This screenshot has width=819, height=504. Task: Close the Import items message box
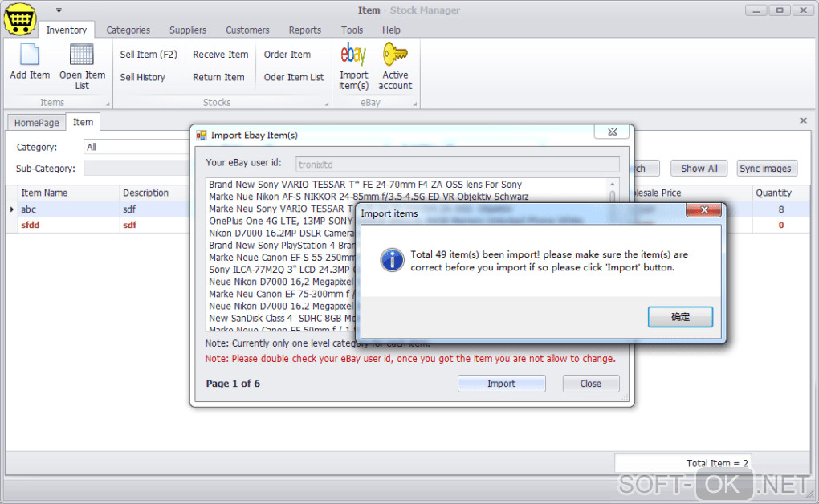[703, 210]
